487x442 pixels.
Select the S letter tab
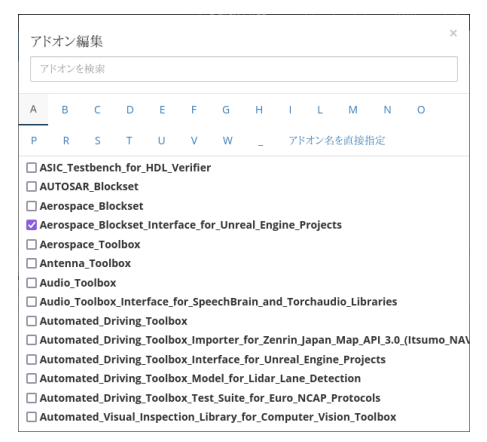click(x=97, y=140)
